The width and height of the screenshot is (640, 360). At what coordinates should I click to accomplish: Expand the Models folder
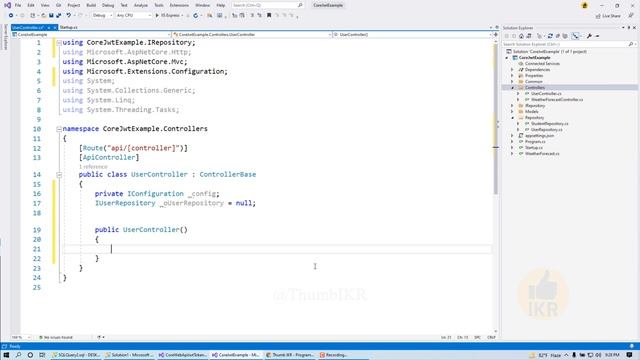coord(512,112)
